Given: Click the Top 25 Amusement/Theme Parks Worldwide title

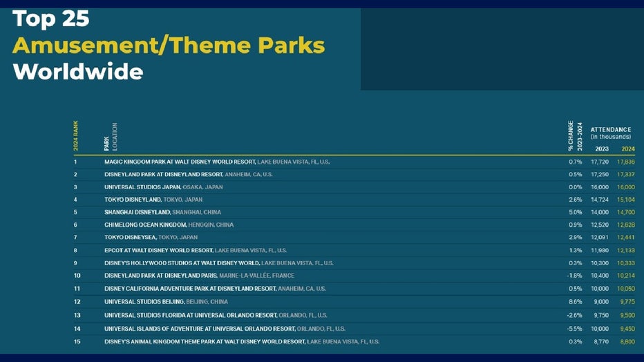Looking at the screenshot, I should (x=168, y=46).
